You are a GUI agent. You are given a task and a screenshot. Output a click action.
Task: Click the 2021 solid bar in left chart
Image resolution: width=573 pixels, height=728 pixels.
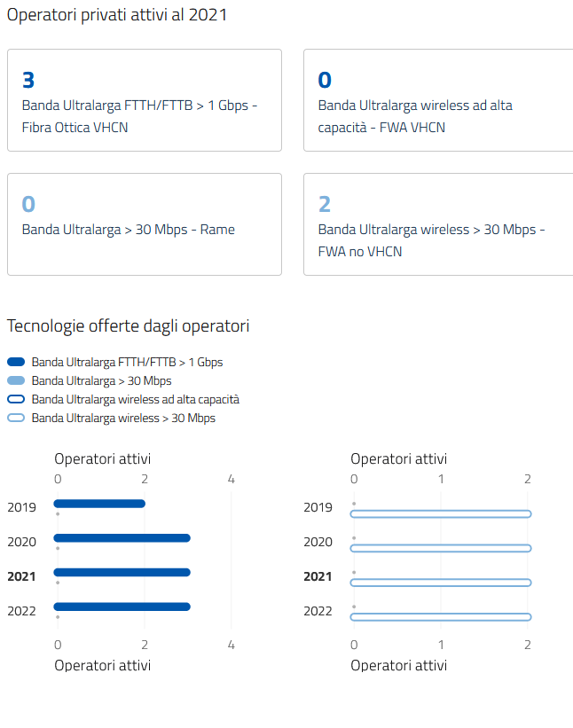point(122,573)
